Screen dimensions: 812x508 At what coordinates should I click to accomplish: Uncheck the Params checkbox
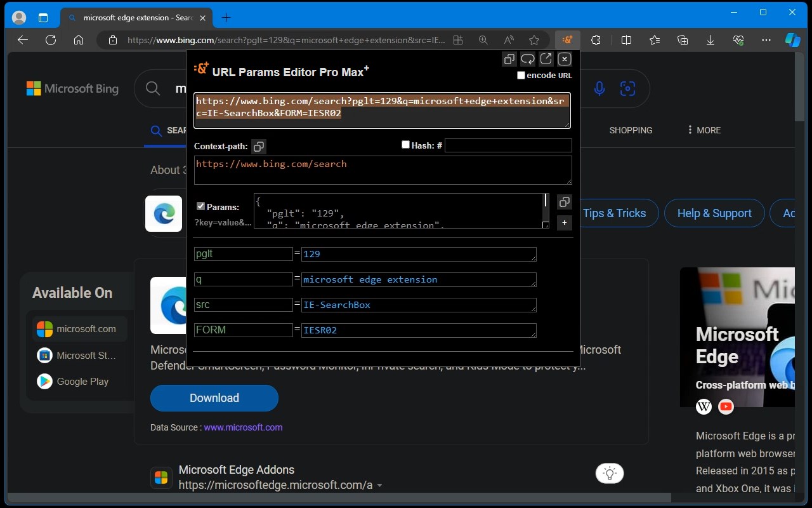201,206
